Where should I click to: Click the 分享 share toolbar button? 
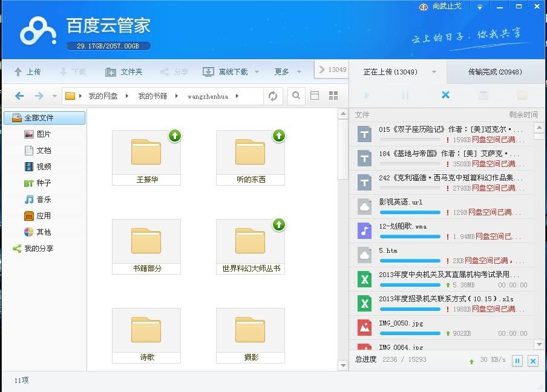(174, 72)
